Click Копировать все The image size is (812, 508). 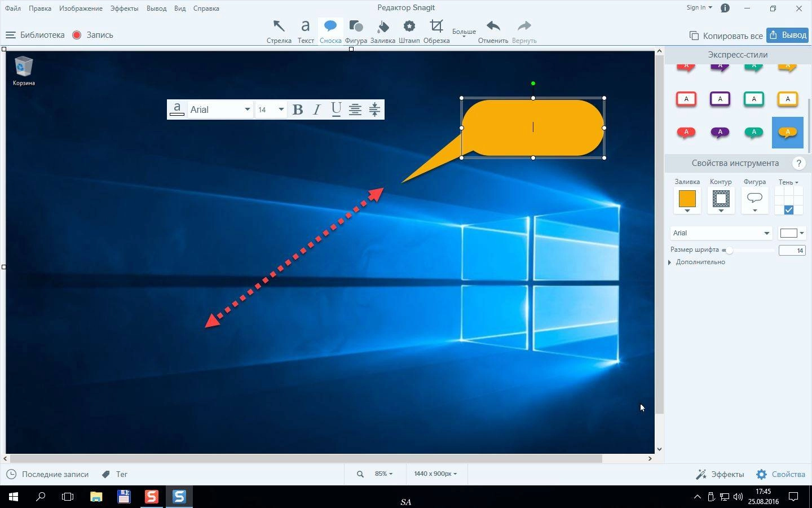pos(726,36)
